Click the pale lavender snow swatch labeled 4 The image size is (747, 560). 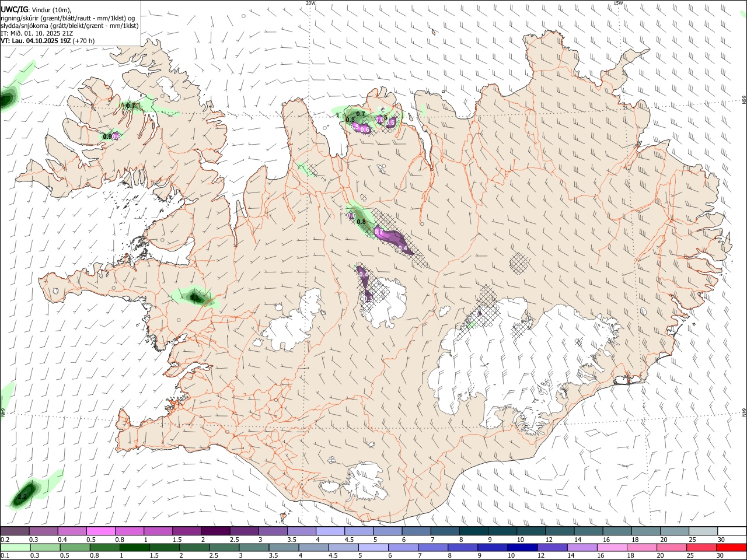click(330, 531)
